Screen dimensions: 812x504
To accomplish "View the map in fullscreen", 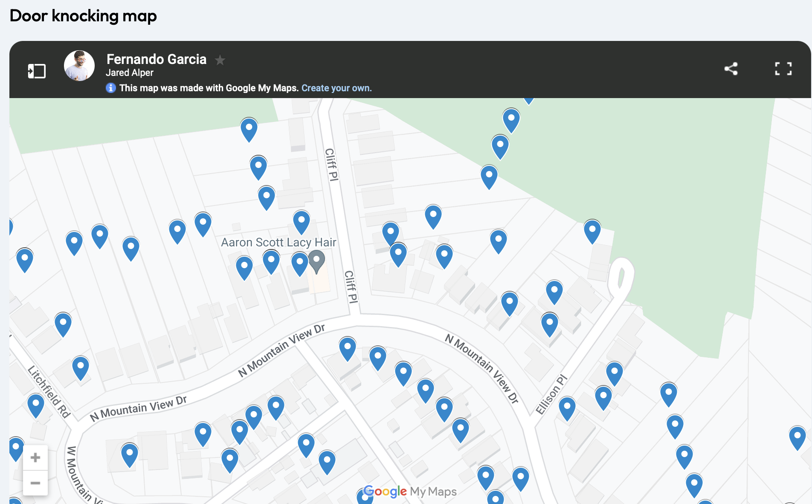I will point(783,69).
